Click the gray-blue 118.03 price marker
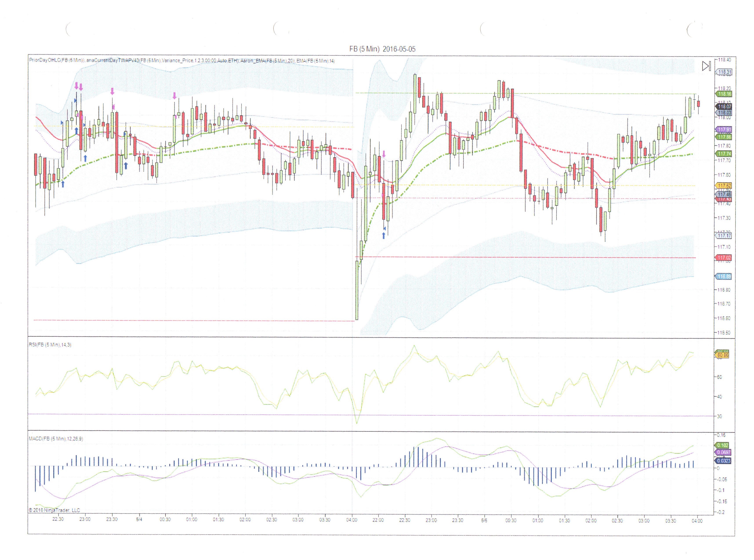Screen dimensions: 754x560 click(724, 112)
